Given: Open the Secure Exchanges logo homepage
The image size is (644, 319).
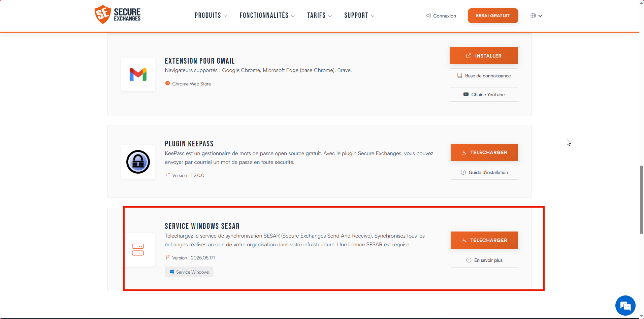Looking at the screenshot, I should point(118,15).
